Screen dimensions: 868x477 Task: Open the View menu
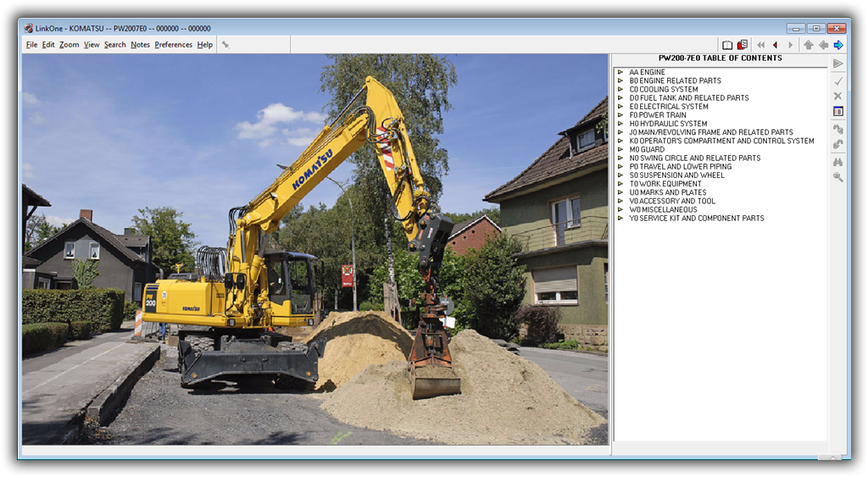click(92, 45)
